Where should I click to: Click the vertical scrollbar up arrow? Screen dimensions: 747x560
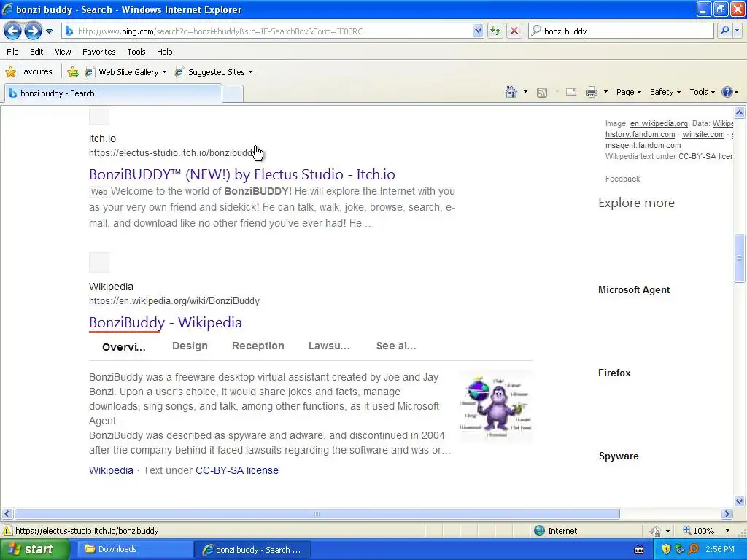coord(740,112)
